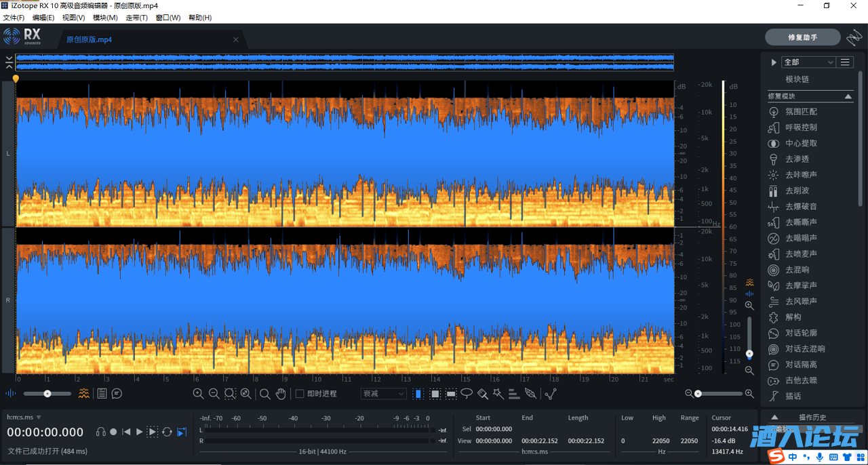Select the zoom magnifier tool

tap(265, 393)
